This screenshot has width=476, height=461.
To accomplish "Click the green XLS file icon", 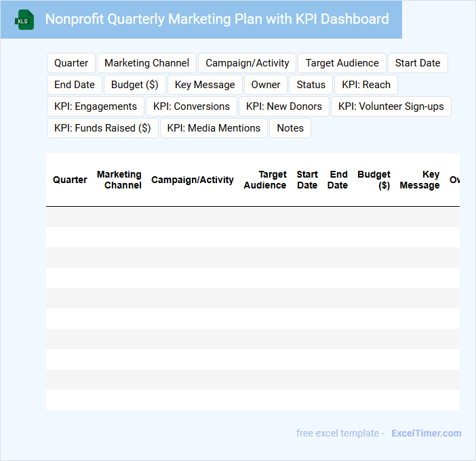I will pos(24,20).
